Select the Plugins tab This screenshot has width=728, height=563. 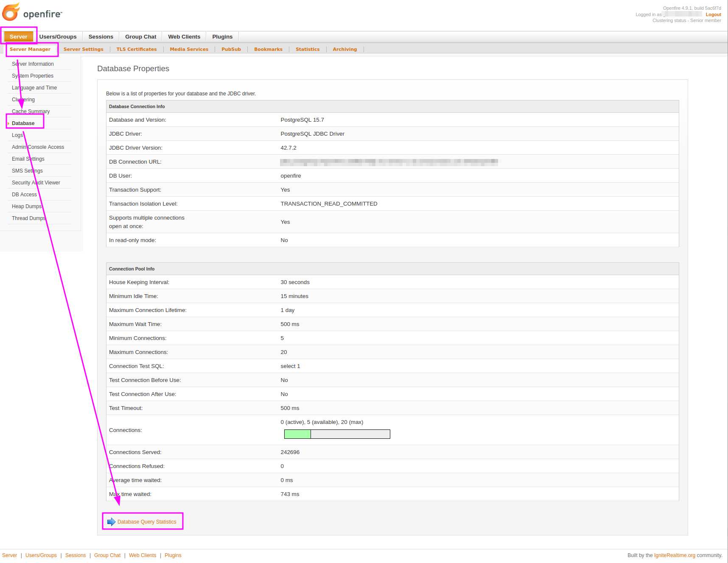(222, 37)
